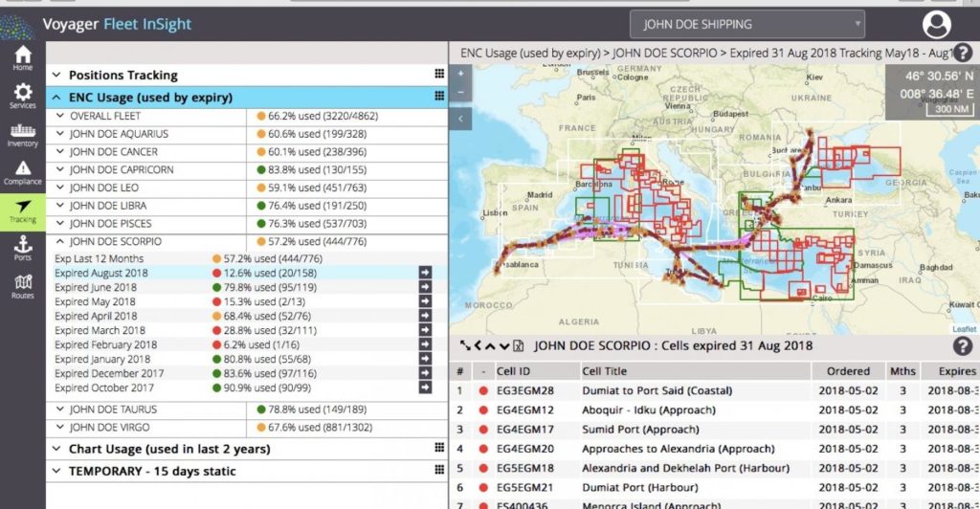Viewport: 980px width, 509px height.
Task: Open arrow for Expired March 2018
Action: point(425,330)
